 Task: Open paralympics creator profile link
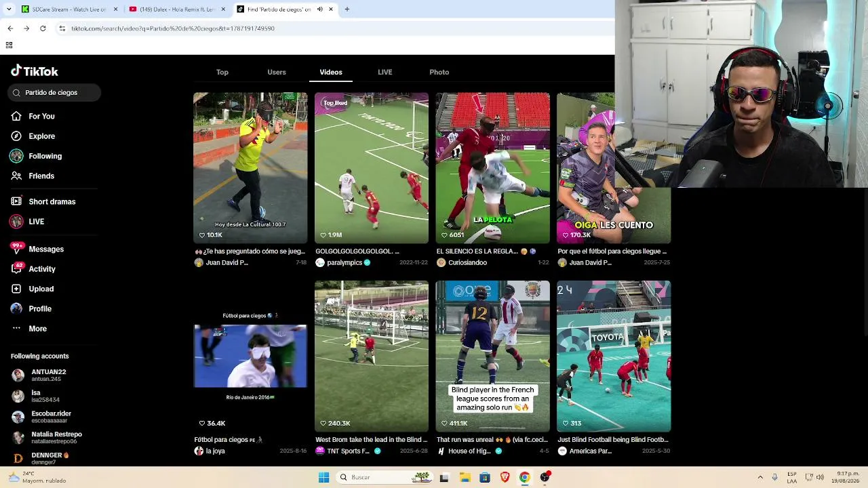click(x=343, y=263)
